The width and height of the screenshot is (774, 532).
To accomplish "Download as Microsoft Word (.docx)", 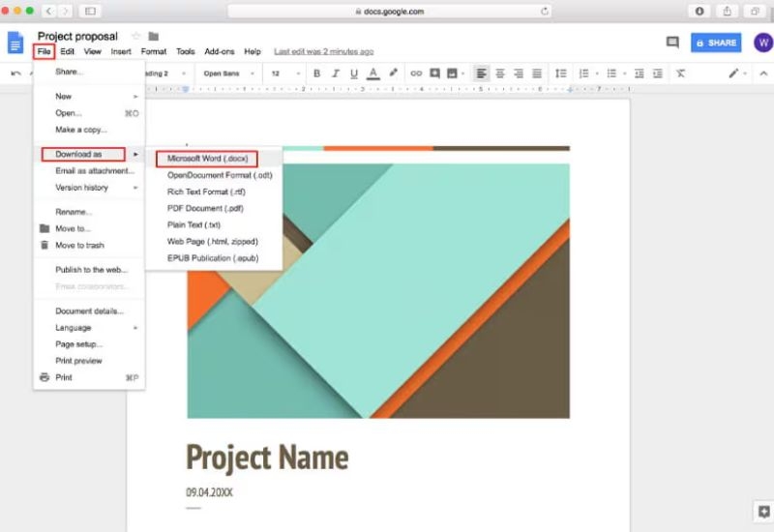I will (x=214, y=159).
